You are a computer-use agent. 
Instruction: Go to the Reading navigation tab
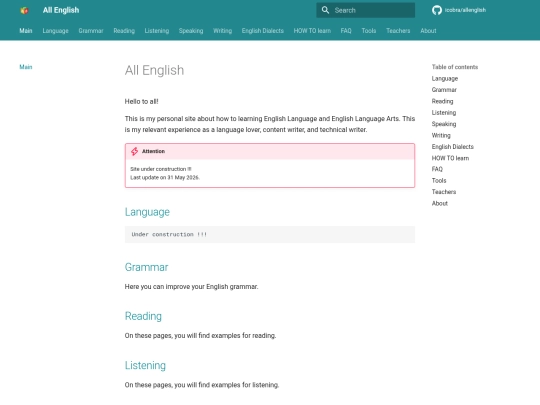click(x=124, y=31)
